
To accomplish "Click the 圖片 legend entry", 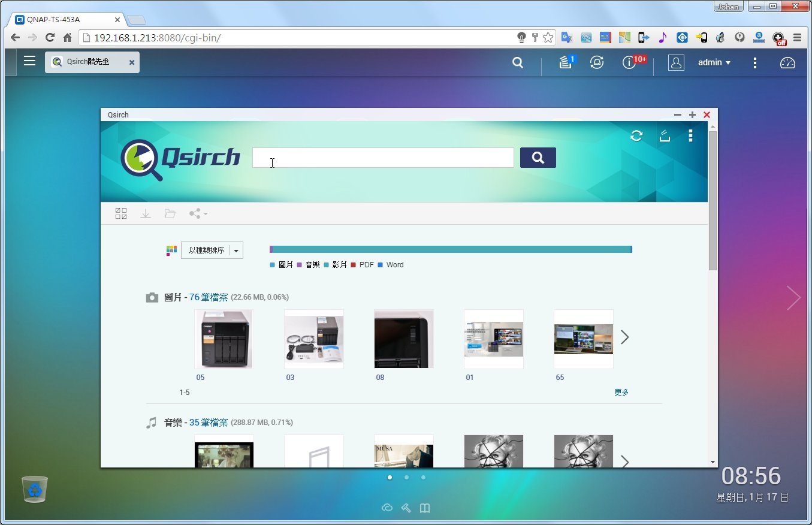I will tap(282, 264).
